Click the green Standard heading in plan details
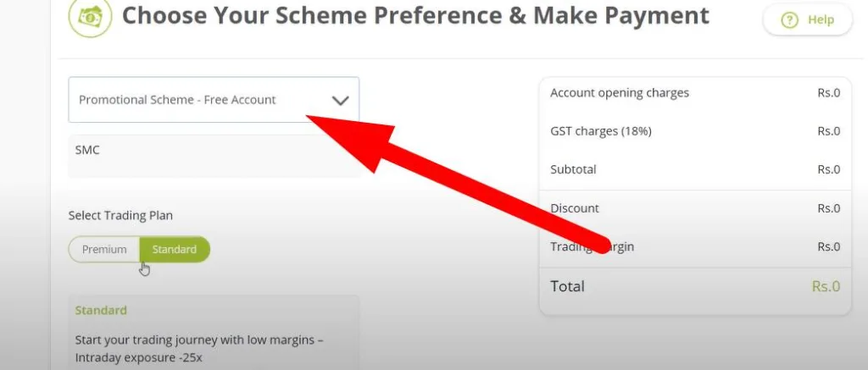The height and width of the screenshot is (370, 868). coord(101,311)
